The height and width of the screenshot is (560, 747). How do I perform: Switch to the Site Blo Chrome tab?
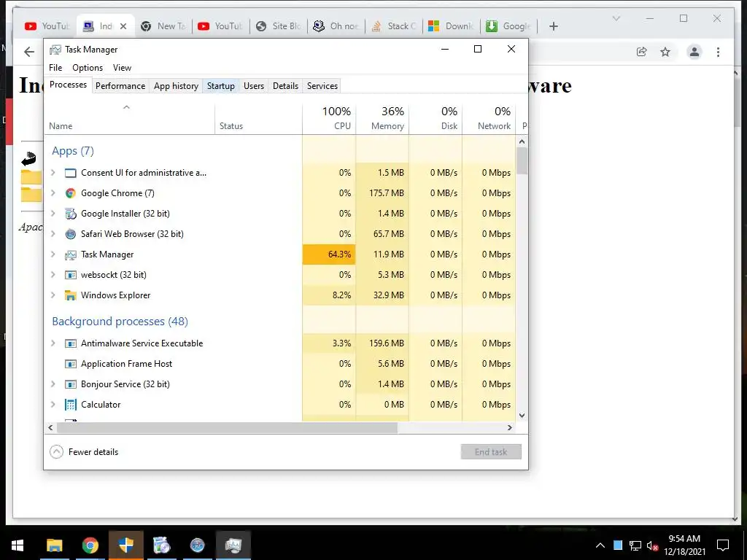278,26
